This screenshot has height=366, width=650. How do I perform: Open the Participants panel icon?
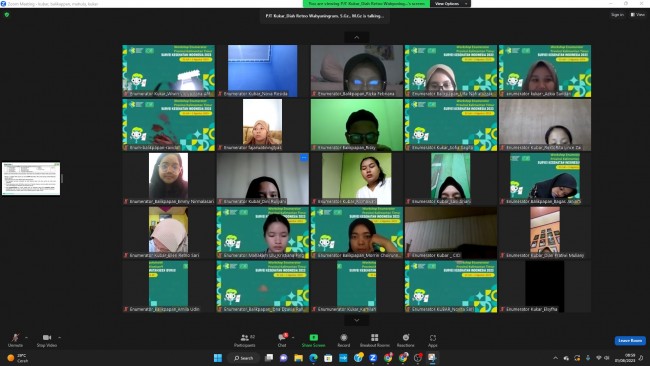click(x=245, y=338)
